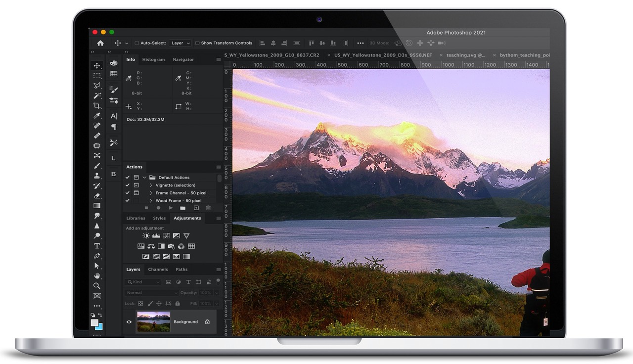Delete action with trash icon
The height and width of the screenshot is (364, 633).
(x=208, y=208)
